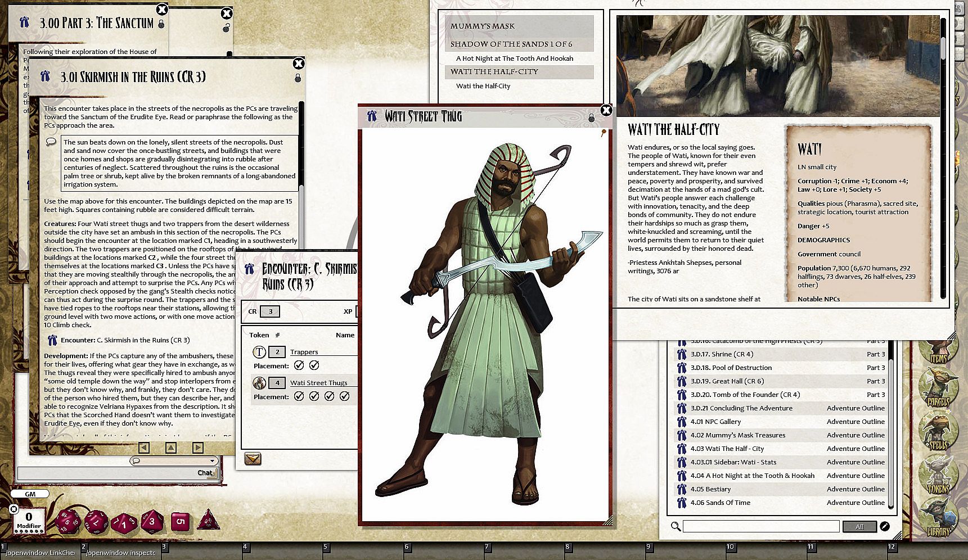968x560 pixels.
Task: Click the Encounter window title link icon
Action: point(250,269)
